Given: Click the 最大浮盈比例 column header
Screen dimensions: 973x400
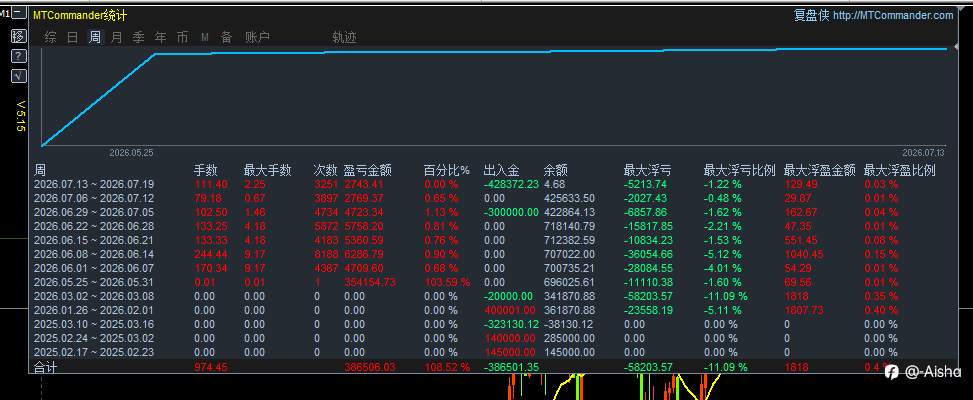Looking at the screenshot, I should [900, 171].
